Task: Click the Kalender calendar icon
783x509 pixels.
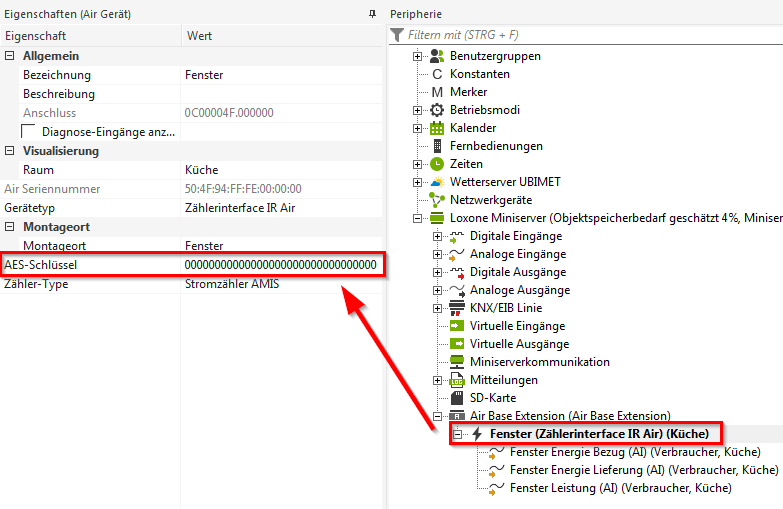Action: click(x=437, y=128)
